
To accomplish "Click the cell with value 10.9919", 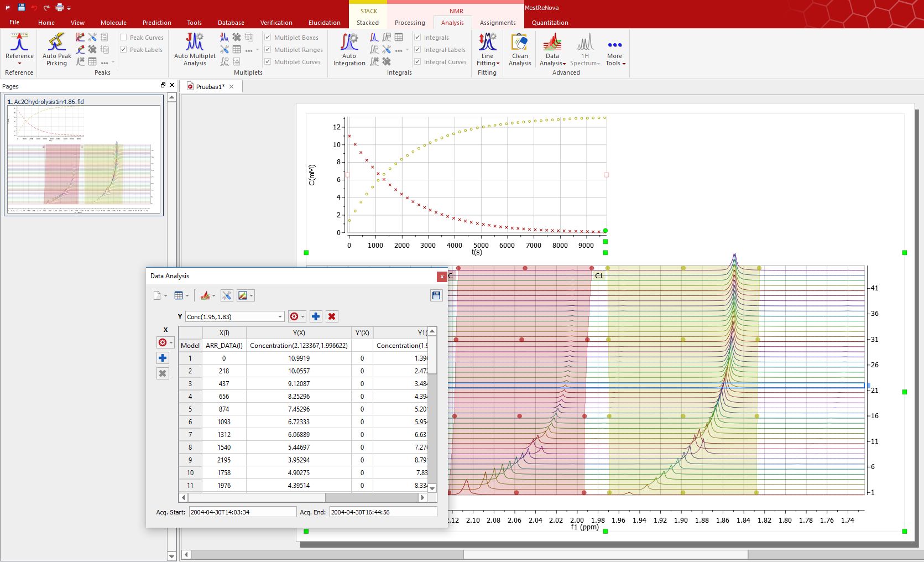I will [x=299, y=358].
